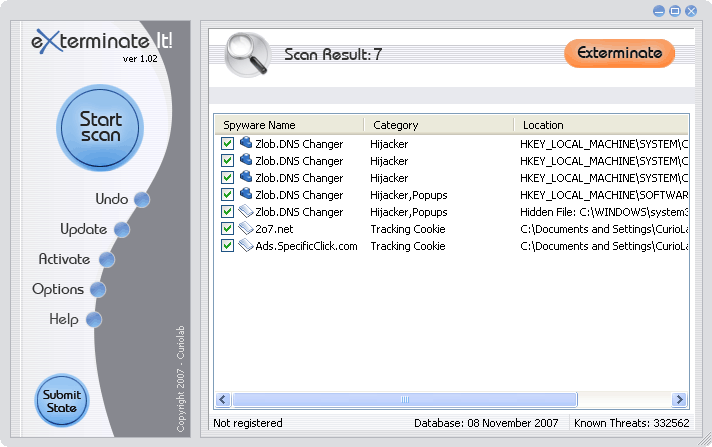Screen dimensions: 712x447
Task: Click the magnifying glass scan result icon
Action: click(246, 55)
